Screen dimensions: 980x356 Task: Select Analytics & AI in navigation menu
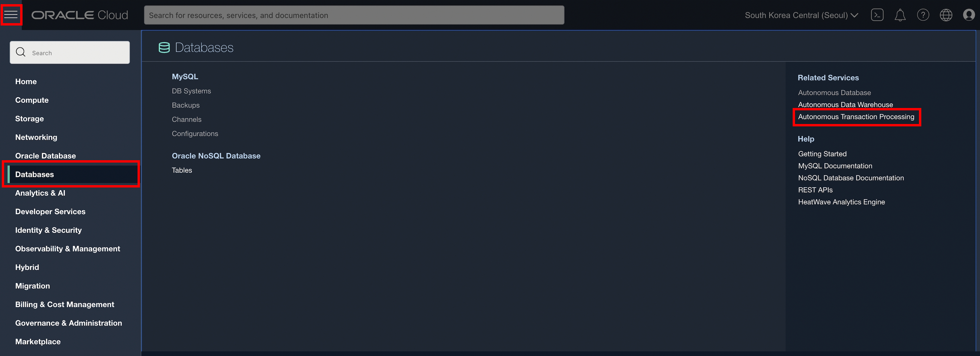40,193
